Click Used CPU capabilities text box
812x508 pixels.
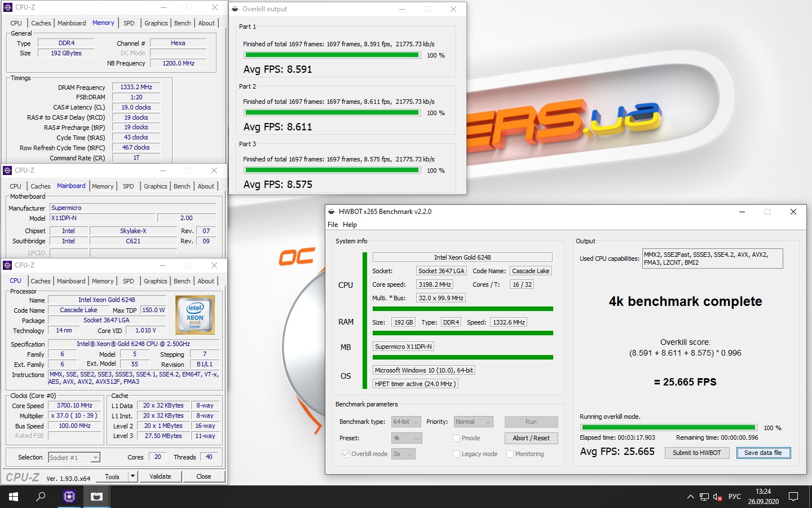pos(713,259)
